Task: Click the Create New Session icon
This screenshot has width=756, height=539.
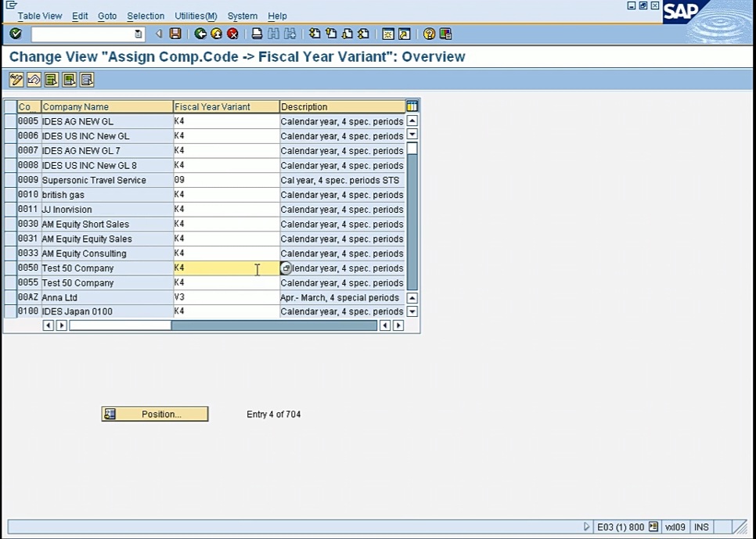Action: (387, 34)
